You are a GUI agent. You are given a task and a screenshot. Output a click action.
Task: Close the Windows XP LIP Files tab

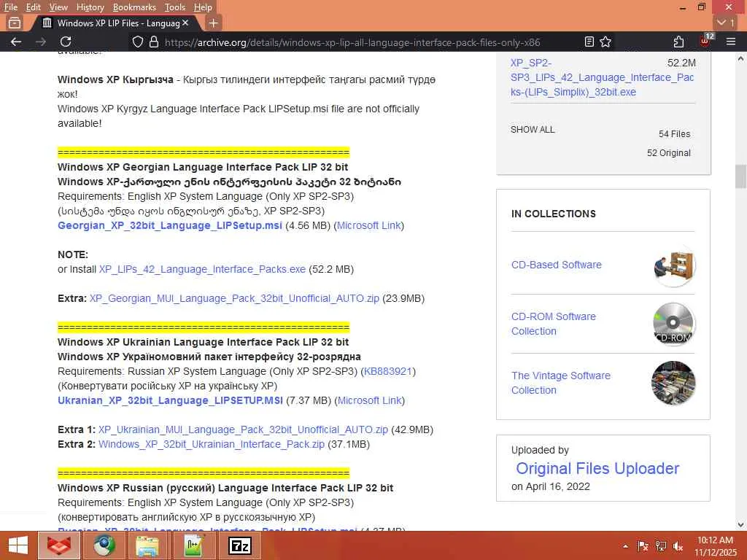coord(185,23)
